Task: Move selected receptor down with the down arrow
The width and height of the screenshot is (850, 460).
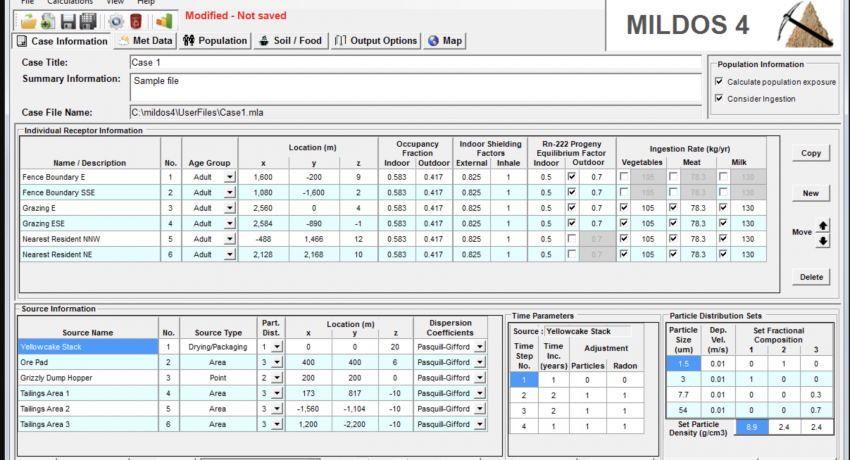Action: click(823, 241)
